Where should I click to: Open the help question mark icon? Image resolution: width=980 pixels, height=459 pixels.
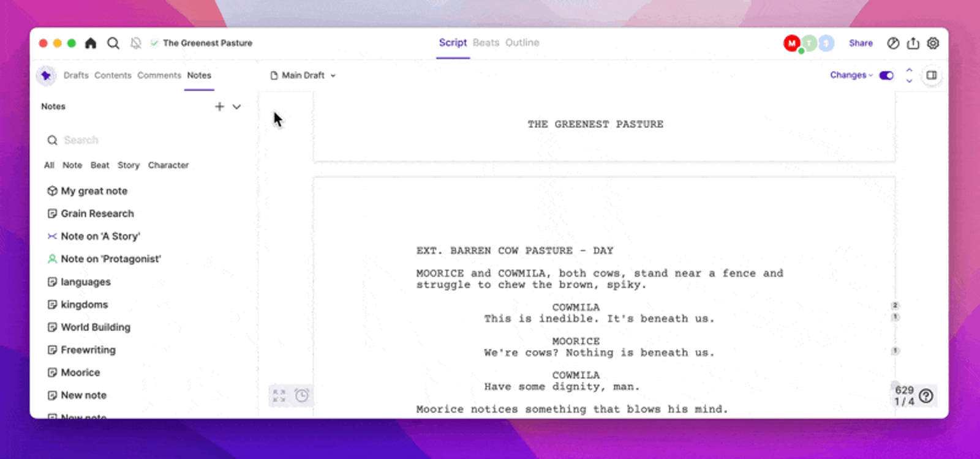[926, 396]
